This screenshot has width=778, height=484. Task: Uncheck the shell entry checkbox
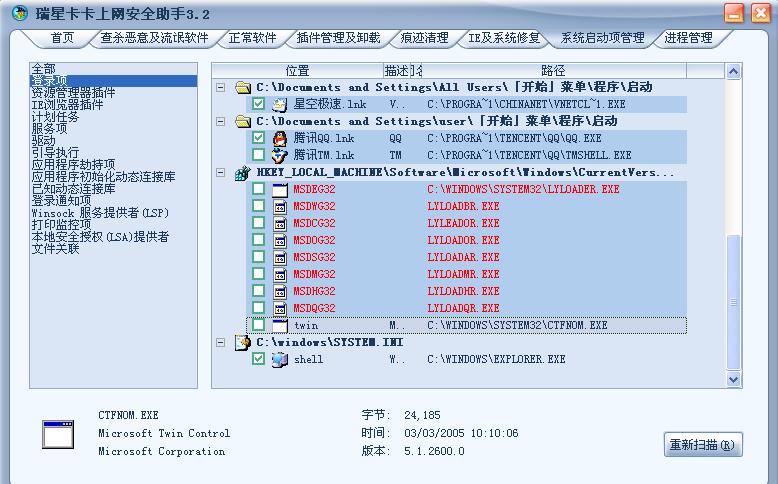(x=258, y=358)
